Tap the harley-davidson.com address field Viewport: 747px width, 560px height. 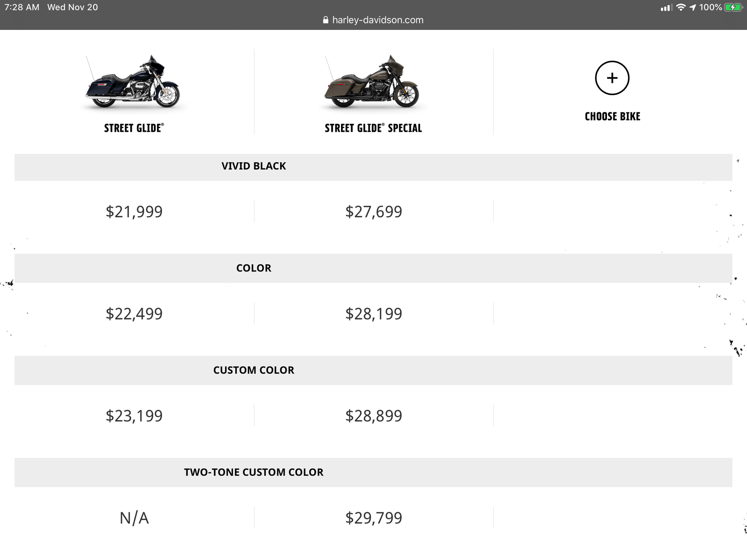pyautogui.click(x=378, y=20)
